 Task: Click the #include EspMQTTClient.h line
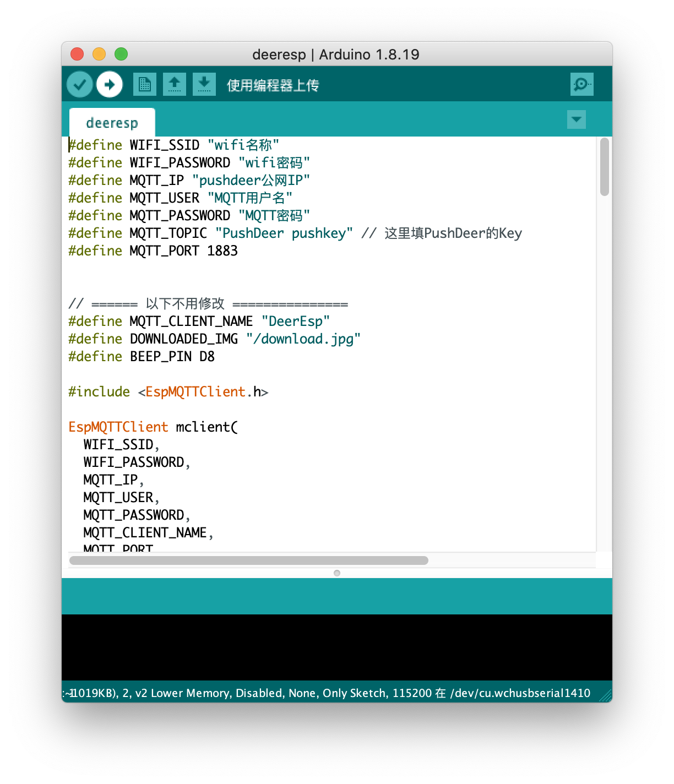coord(168,391)
